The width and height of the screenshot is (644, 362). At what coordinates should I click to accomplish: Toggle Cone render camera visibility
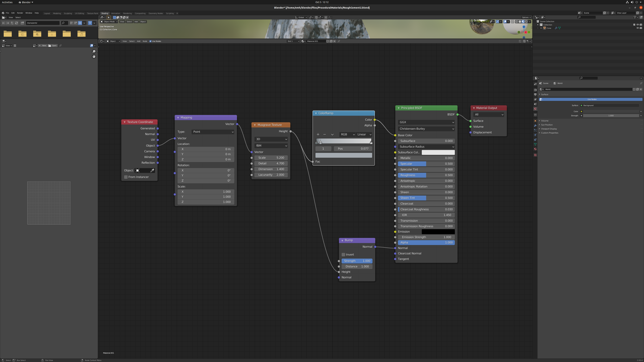click(641, 28)
